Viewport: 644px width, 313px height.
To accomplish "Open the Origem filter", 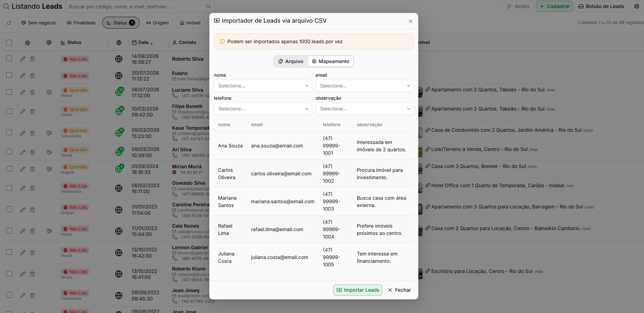I will point(157,23).
